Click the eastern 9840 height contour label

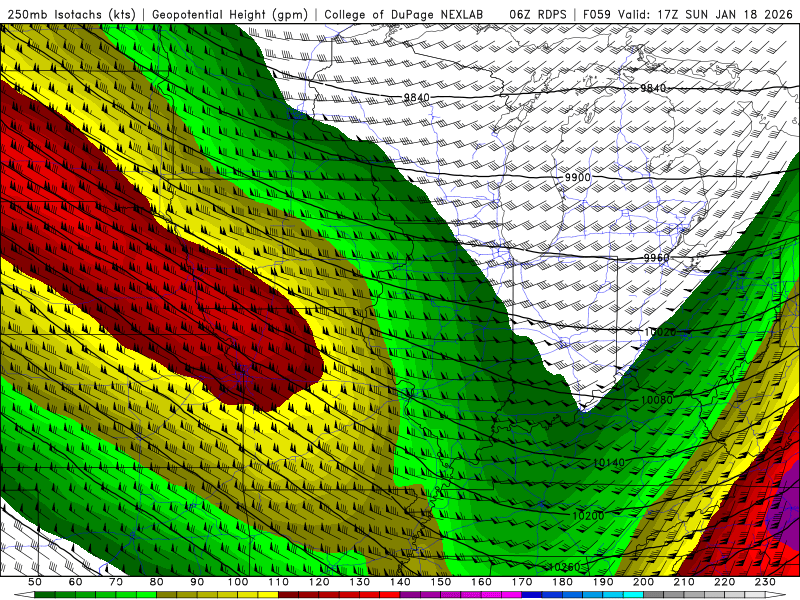653,88
